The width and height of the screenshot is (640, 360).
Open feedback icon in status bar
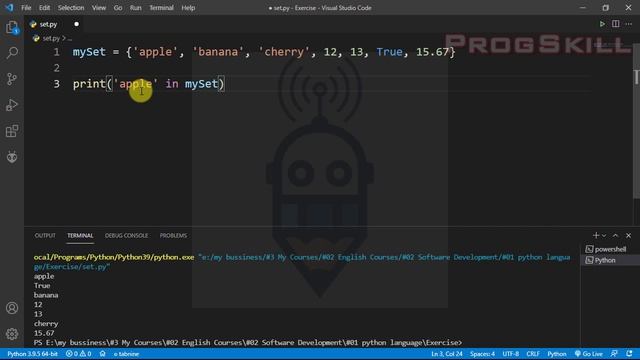(614, 354)
